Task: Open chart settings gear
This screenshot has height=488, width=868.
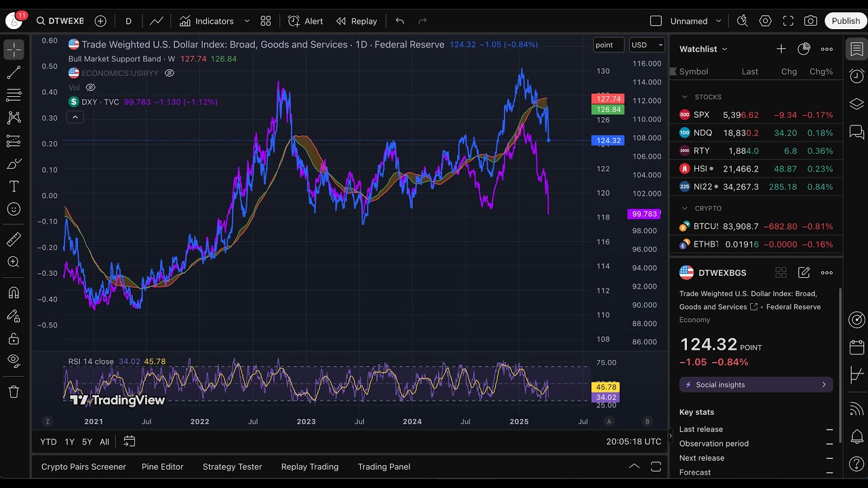Action: (x=766, y=21)
